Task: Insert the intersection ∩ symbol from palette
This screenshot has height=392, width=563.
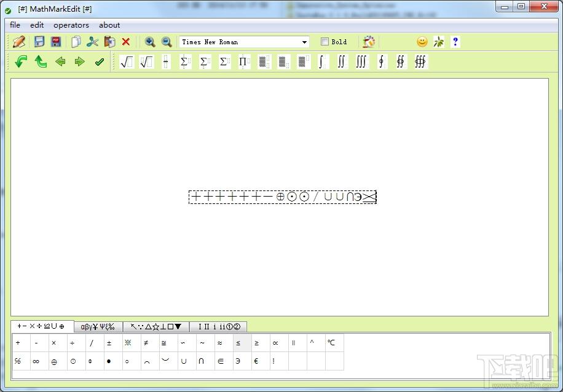Action: pyautogui.click(x=205, y=361)
